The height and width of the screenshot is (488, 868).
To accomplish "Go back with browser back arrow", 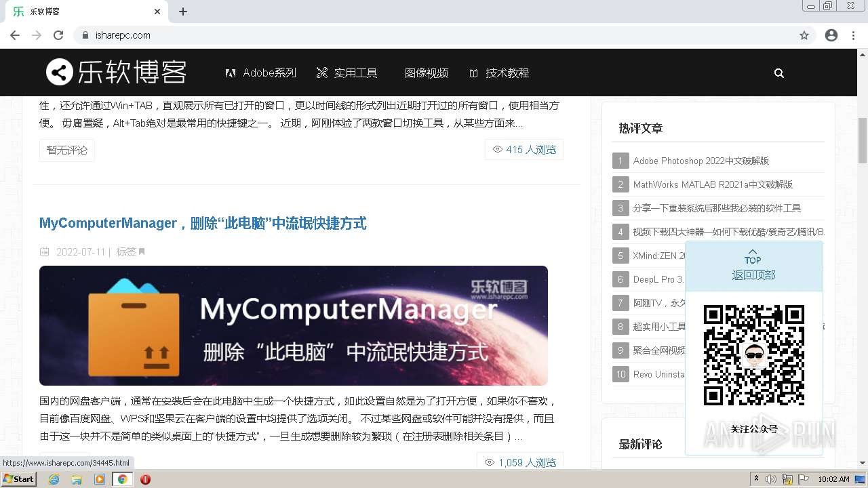I will (15, 35).
